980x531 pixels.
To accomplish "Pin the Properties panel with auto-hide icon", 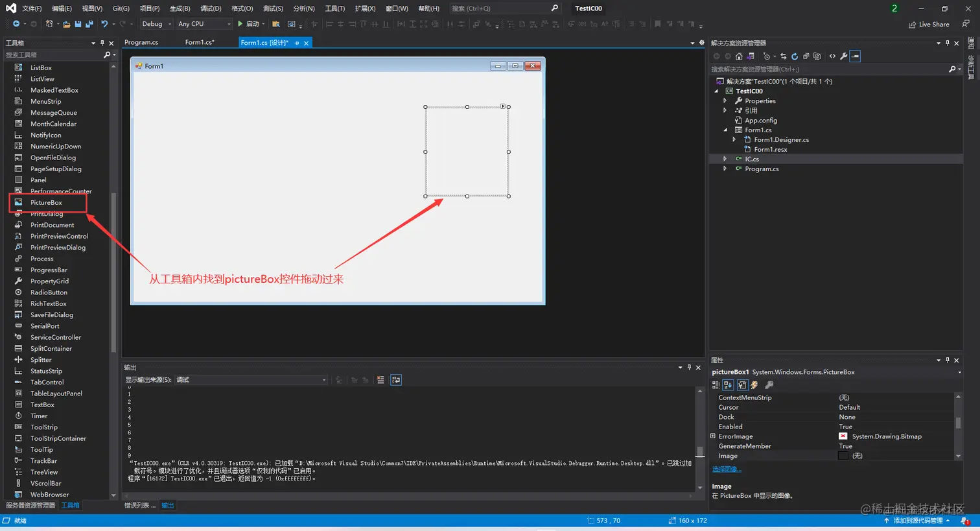I will click(948, 360).
